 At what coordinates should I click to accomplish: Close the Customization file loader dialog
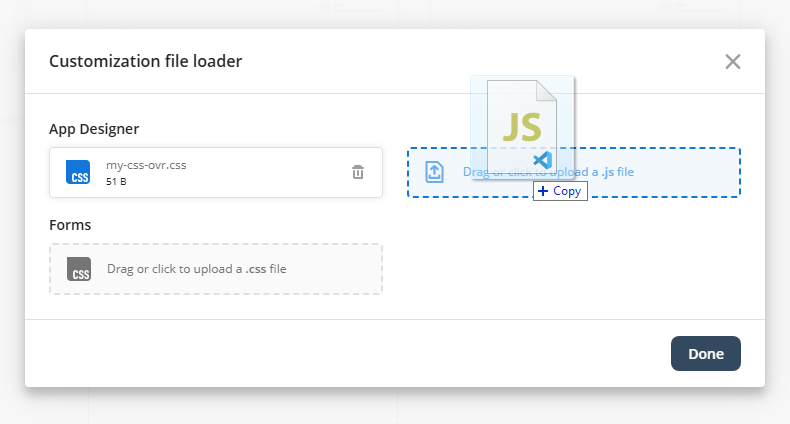tap(733, 62)
